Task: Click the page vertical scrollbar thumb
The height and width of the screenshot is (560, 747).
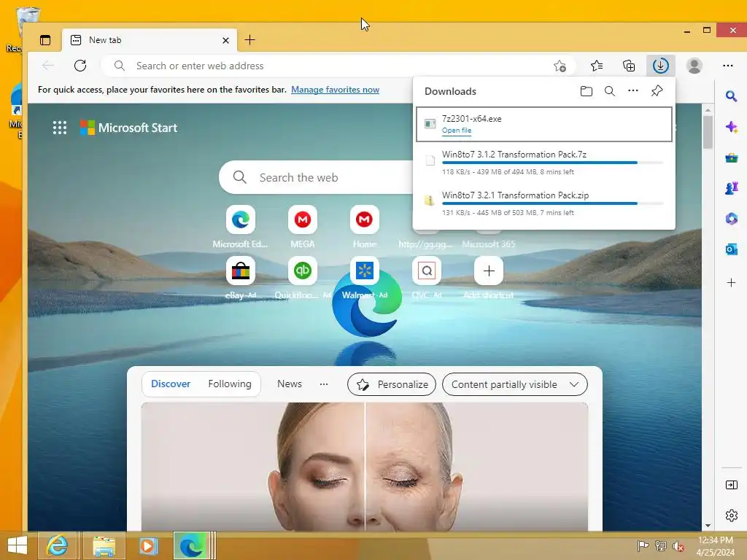Action: pos(708,132)
